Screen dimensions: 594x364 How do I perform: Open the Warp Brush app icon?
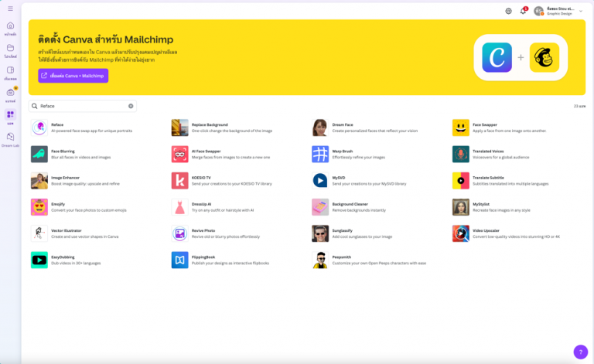(320, 155)
